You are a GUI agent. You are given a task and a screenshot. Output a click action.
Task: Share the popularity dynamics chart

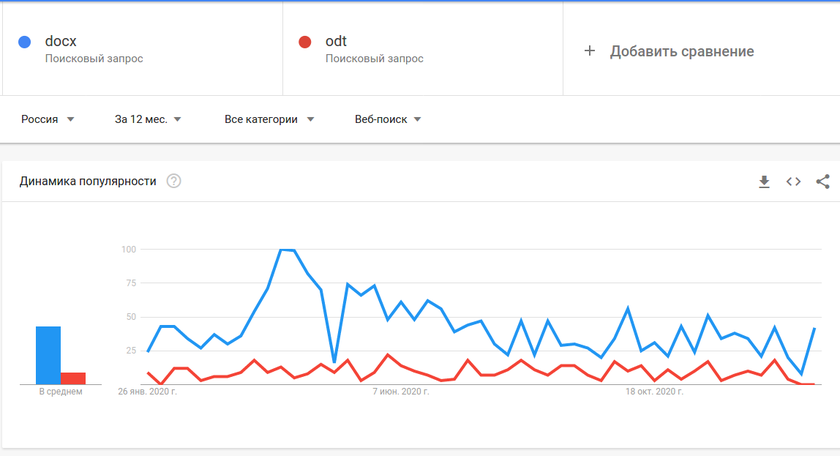pyautogui.click(x=823, y=182)
